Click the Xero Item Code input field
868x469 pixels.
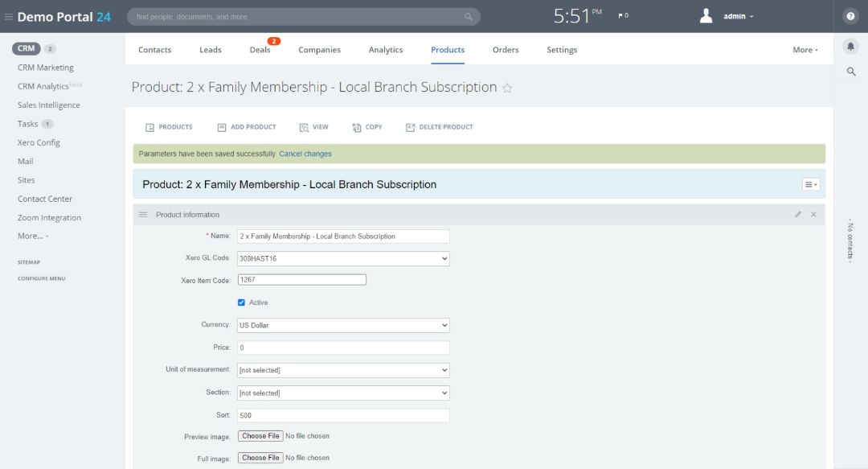pos(301,280)
